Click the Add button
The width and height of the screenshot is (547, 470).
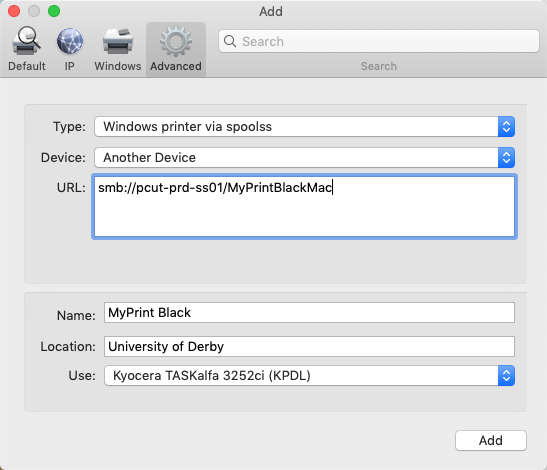pyautogui.click(x=490, y=440)
